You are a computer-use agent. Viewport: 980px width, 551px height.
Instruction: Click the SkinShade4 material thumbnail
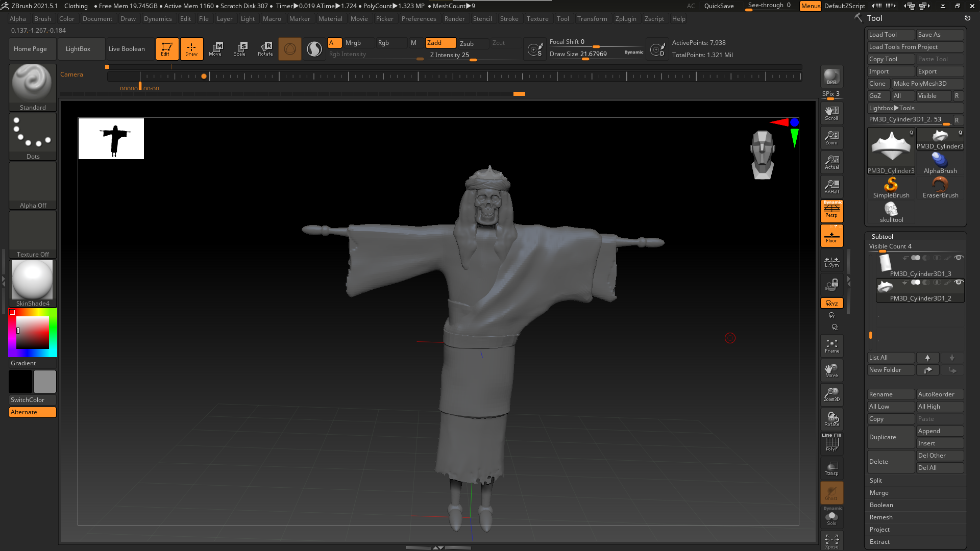coord(32,280)
